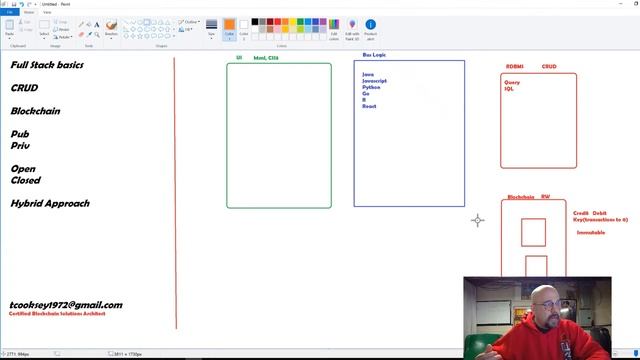Select the Pencil tool
640x360 pixels.
pyautogui.click(x=81, y=25)
